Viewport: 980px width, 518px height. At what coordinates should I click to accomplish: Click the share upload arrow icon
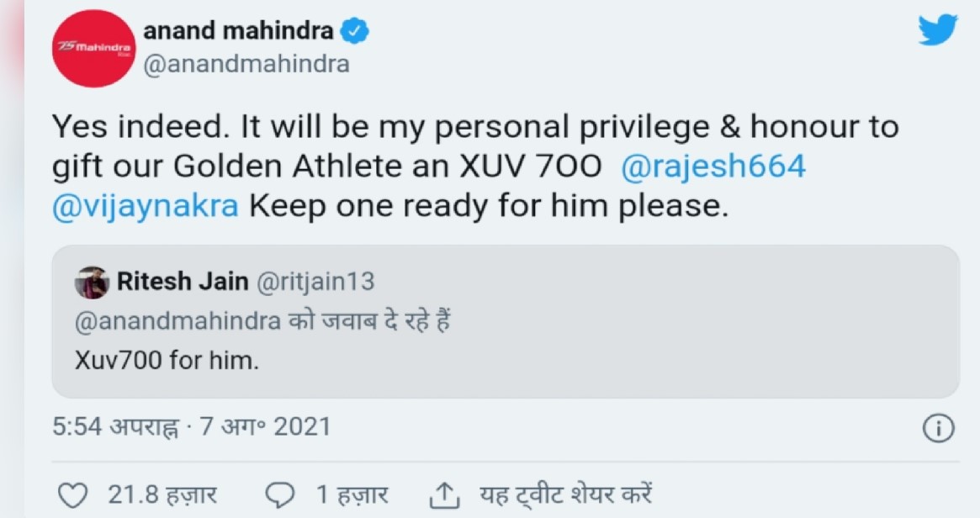click(443, 494)
